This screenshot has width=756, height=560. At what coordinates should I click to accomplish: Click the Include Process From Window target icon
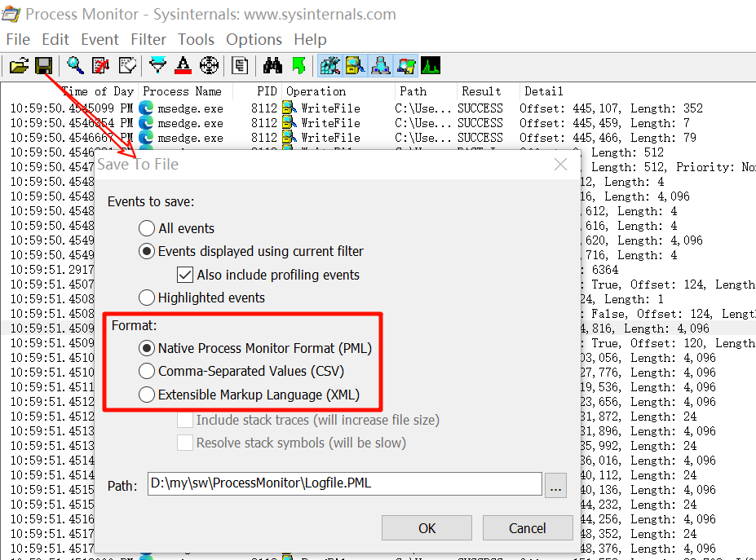(209, 65)
